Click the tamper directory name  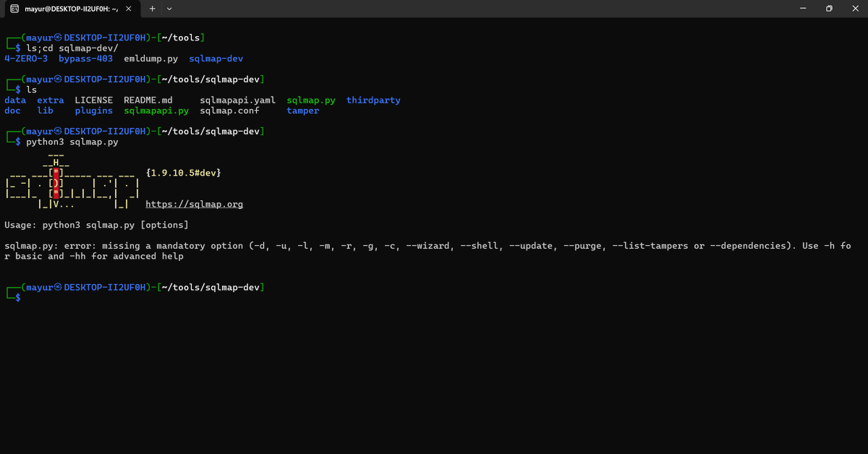(302, 111)
